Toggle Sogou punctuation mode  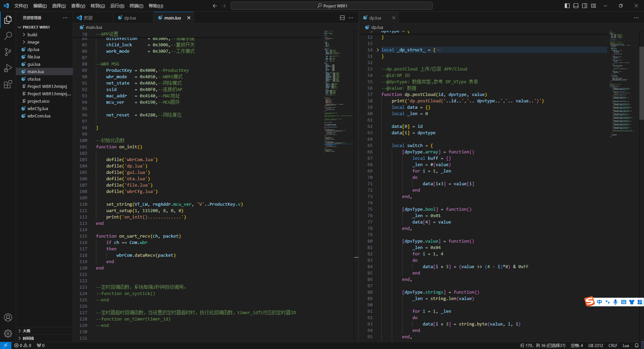[x=607, y=302]
